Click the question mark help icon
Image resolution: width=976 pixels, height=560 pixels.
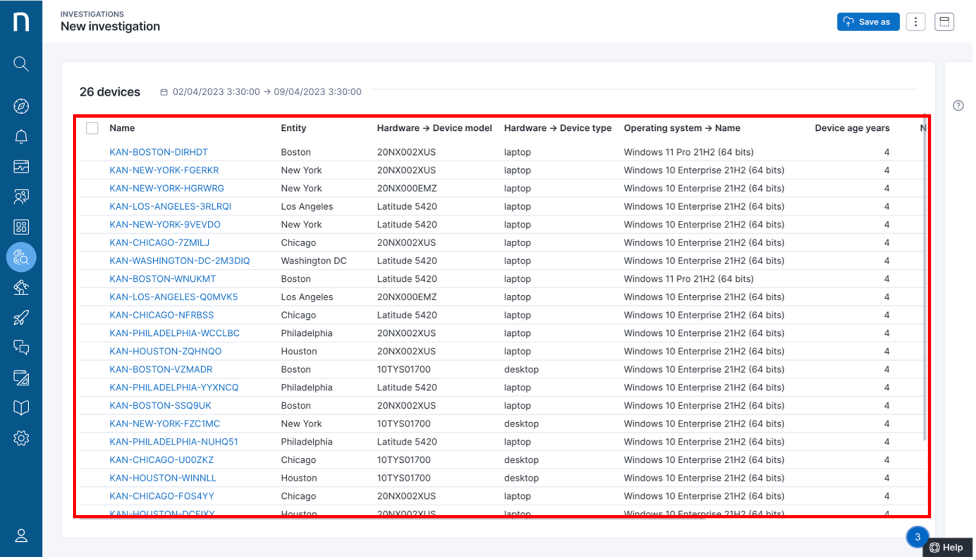pos(958,105)
